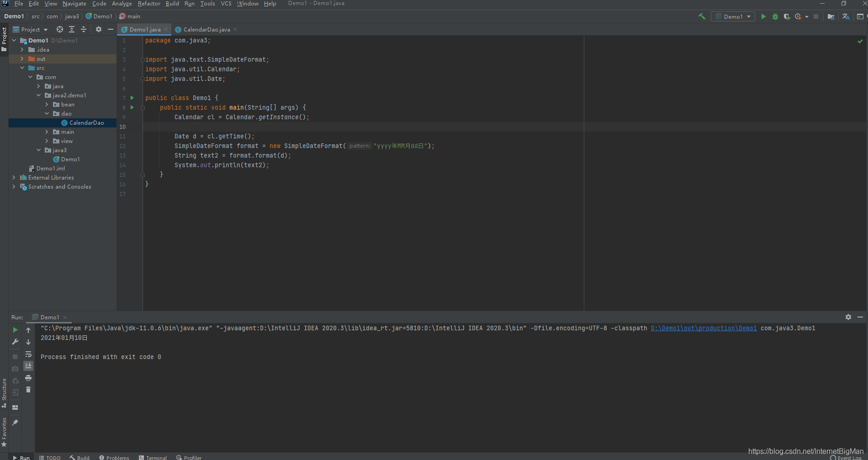
Task: Switch to CalendarDao.java editor tab
Action: tap(206, 29)
